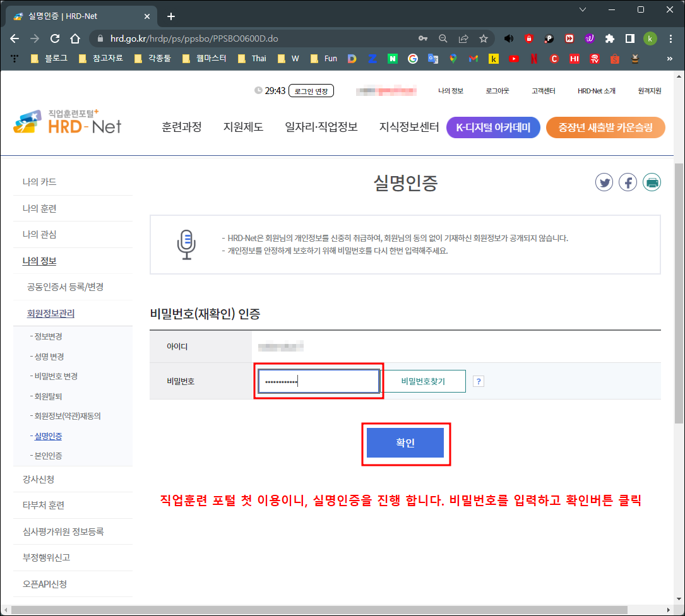
Task: Open the 훈련과정 menu
Action: 182,126
